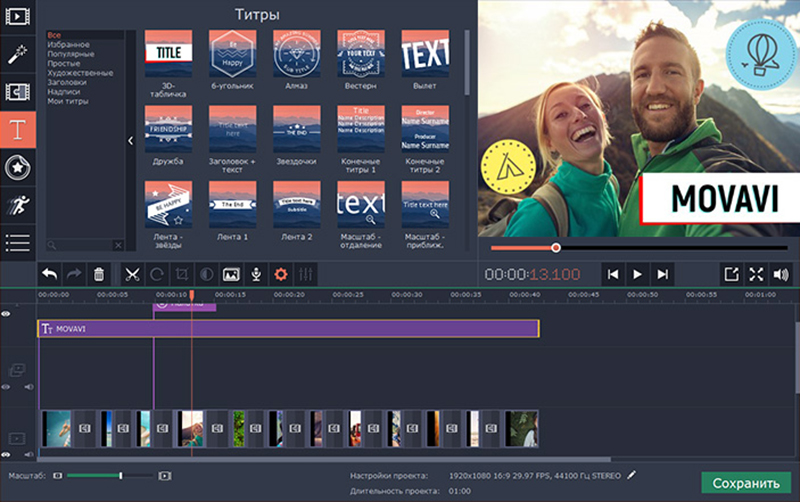
Task: Enter fullscreen preview mode
Action: (756, 274)
